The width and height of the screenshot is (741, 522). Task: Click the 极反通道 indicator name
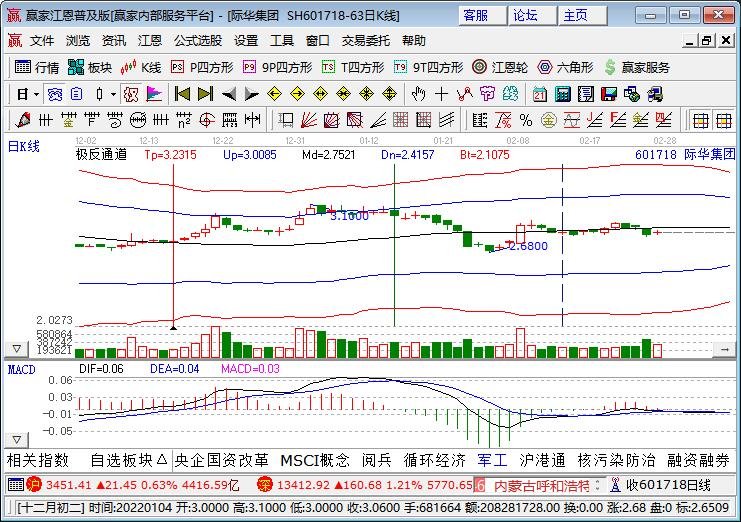coord(102,154)
